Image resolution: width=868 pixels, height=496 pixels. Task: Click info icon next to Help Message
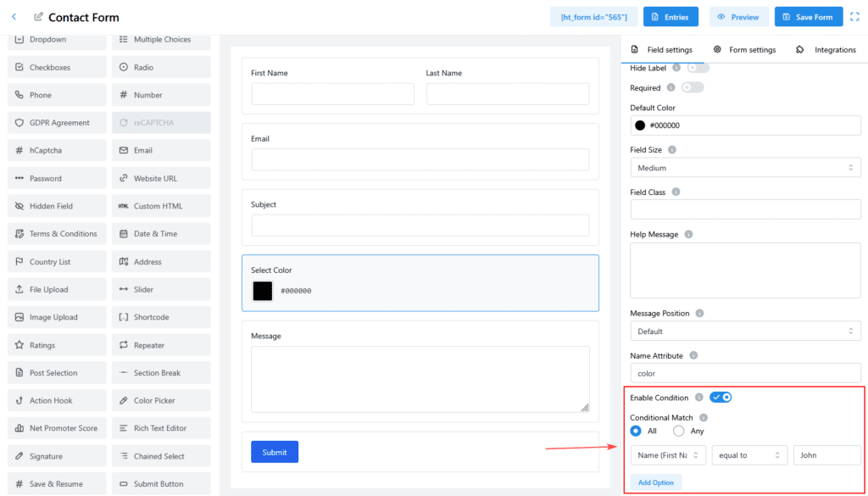point(688,234)
